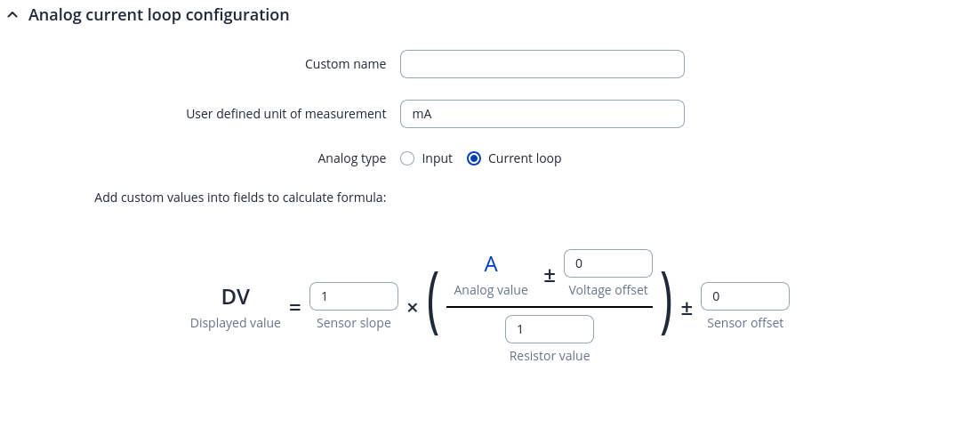Click the unit of measurement field containing mA
Image resolution: width=980 pixels, height=436 pixels.
pyautogui.click(x=542, y=114)
